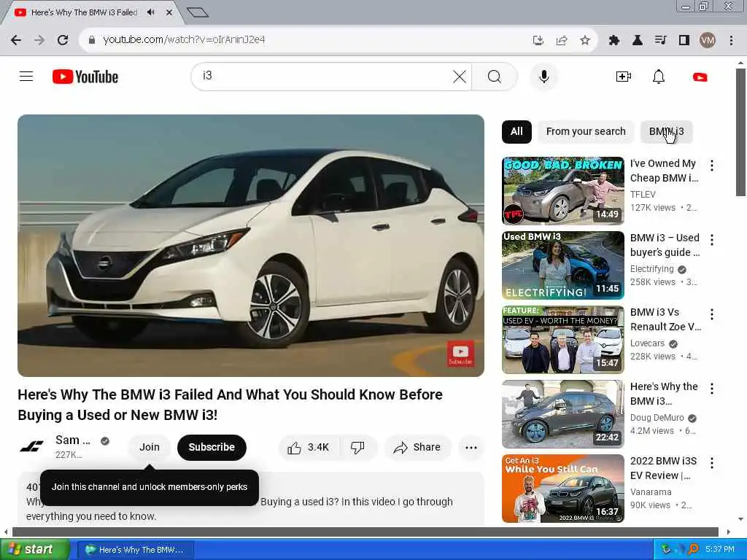747x560 pixels.
Task: Open the Doug DeMuro channel name
Action: 657,418
